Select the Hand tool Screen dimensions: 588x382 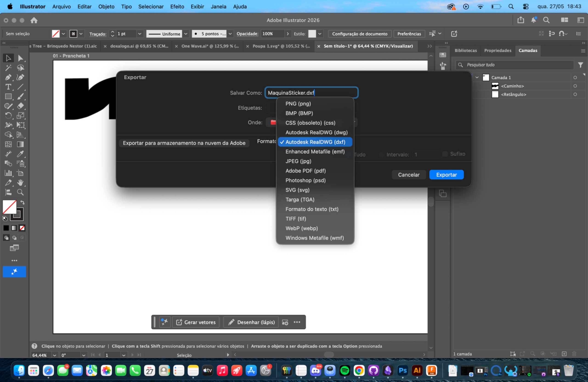click(20, 183)
